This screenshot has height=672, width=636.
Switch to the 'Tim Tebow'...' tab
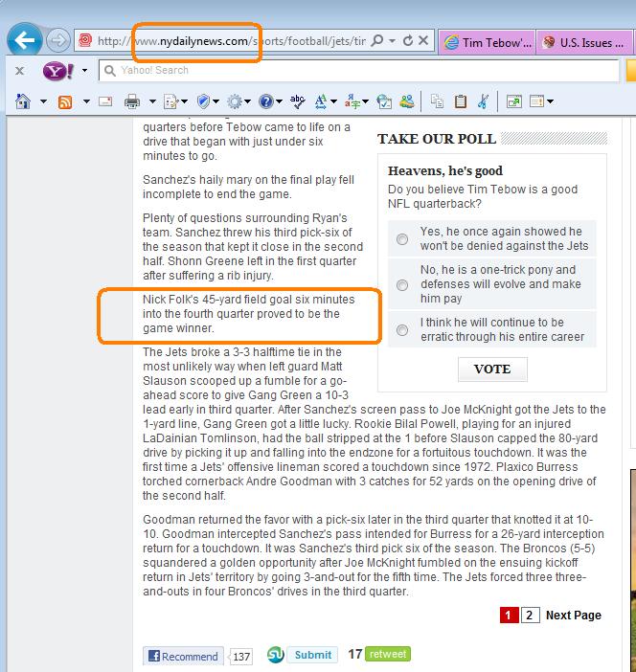488,42
